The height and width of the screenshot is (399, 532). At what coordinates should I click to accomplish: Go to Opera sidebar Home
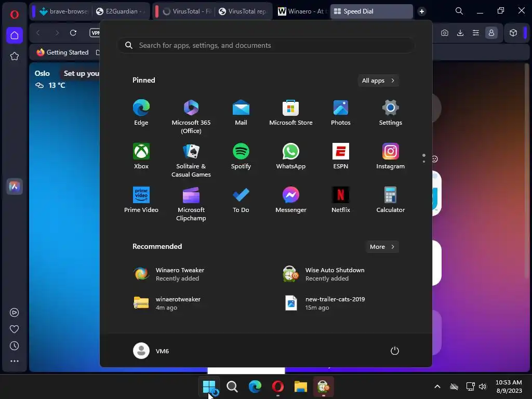coord(15,35)
